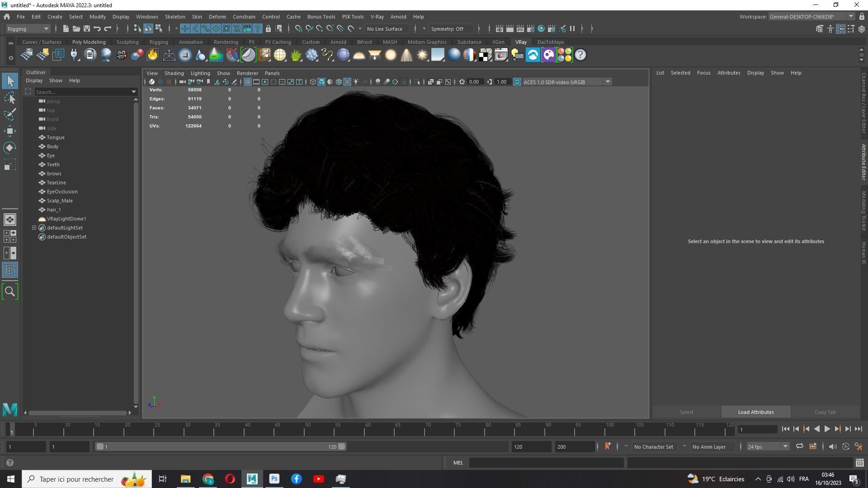
Task: Click the V-Ray sun light shelf icon
Action: 422,55
